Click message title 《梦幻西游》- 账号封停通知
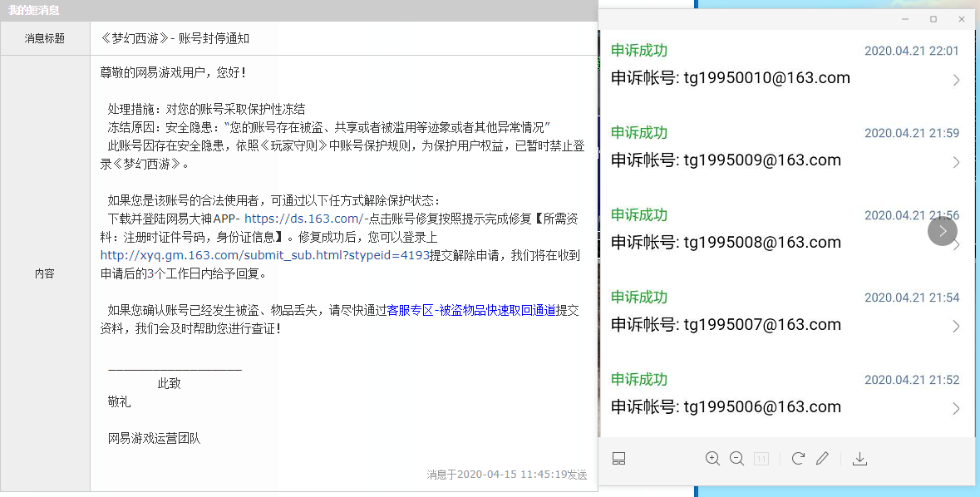Image resolution: width=980 pixels, height=497 pixels. click(x=175, y=39)
